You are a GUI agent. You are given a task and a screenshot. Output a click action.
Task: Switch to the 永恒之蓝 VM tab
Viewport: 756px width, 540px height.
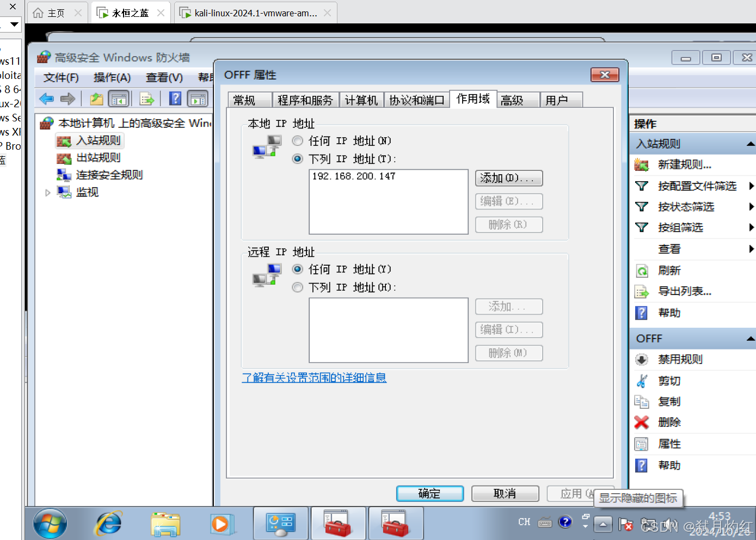coord(131,13)
